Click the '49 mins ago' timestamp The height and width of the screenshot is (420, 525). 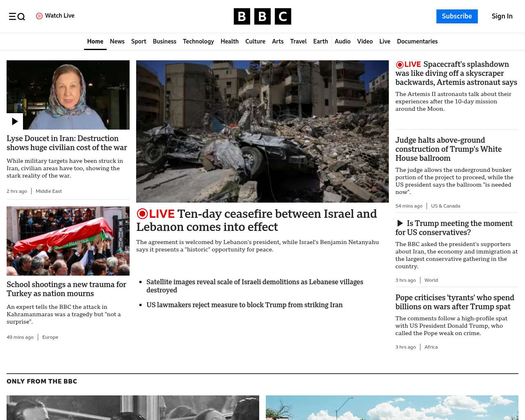pos(20,337)
